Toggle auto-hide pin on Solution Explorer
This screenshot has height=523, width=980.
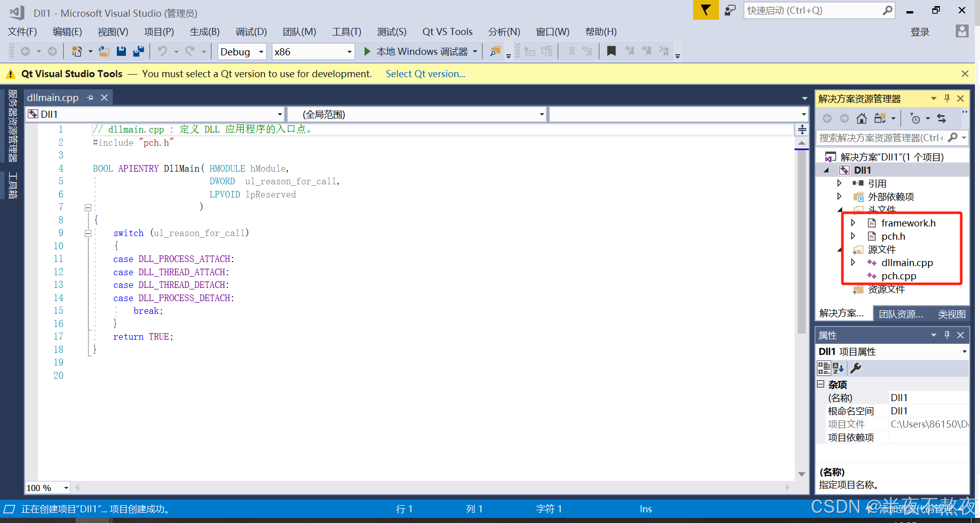(946, 98)
